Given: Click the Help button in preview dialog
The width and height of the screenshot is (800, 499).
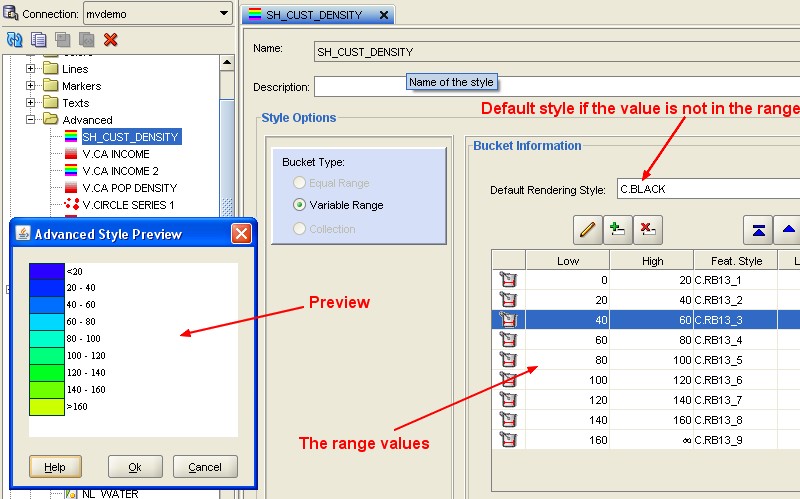Looking at the screenshot, I should [55, 467].
